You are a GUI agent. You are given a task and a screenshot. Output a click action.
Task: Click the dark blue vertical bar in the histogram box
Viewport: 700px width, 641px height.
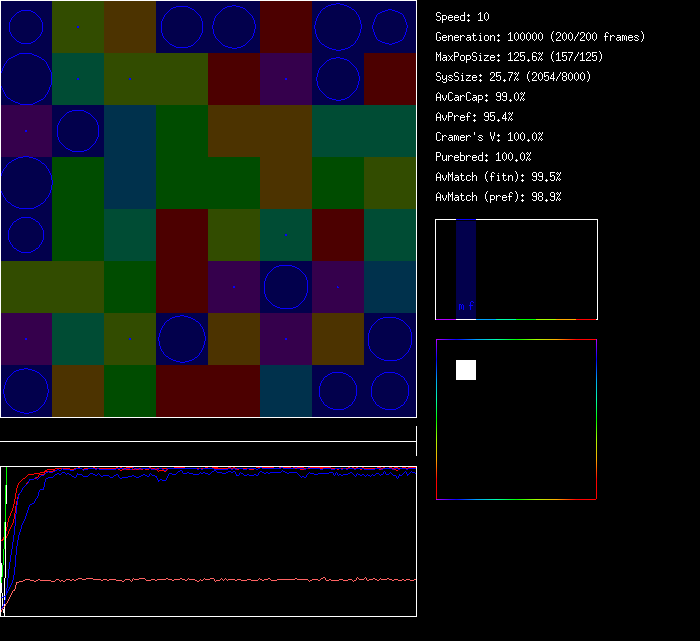click(x=466, y=260)
